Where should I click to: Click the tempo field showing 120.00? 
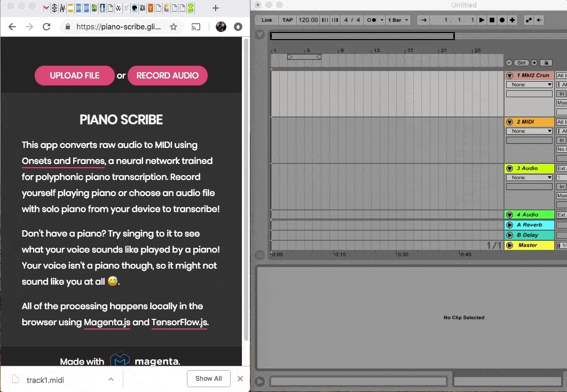308,20
